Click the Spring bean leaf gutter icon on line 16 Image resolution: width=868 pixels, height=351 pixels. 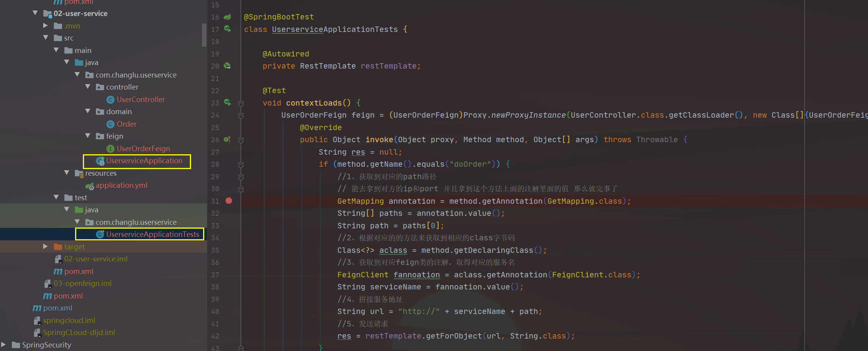(x=228, y=17)
